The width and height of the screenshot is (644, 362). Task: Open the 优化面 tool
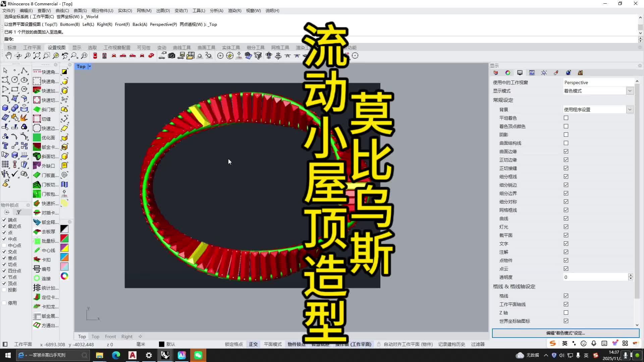click(47, 137)
